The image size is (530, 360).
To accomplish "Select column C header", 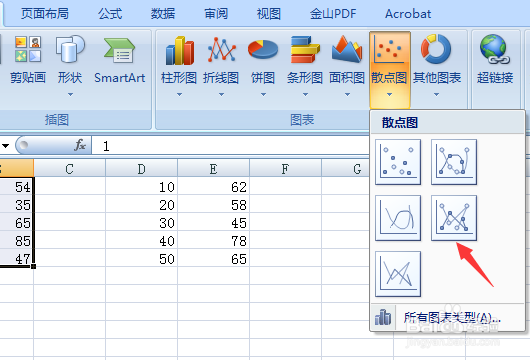I will coord(70,168).
